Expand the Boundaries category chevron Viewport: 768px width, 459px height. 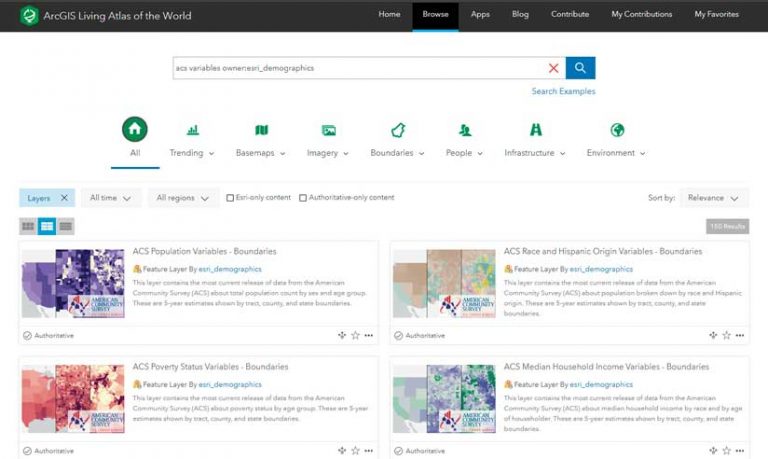(x=422, y=153)
